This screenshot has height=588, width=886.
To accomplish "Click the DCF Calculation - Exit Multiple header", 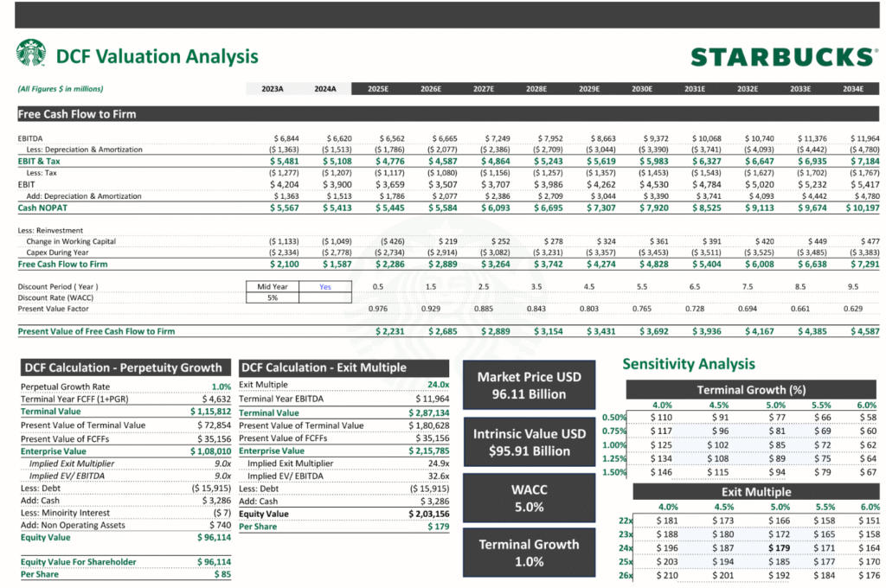I will pos(343,367).
